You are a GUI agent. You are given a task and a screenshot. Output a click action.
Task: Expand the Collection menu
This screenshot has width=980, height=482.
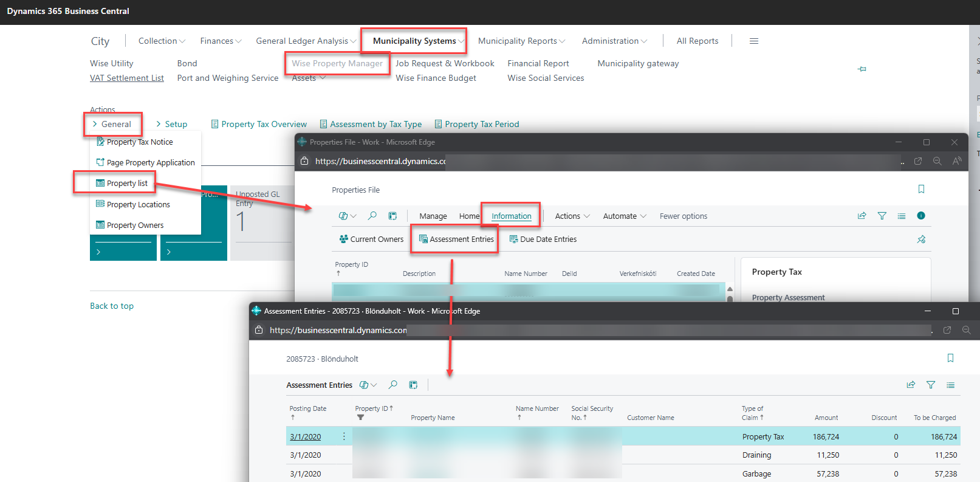click(x=162, y=41)
